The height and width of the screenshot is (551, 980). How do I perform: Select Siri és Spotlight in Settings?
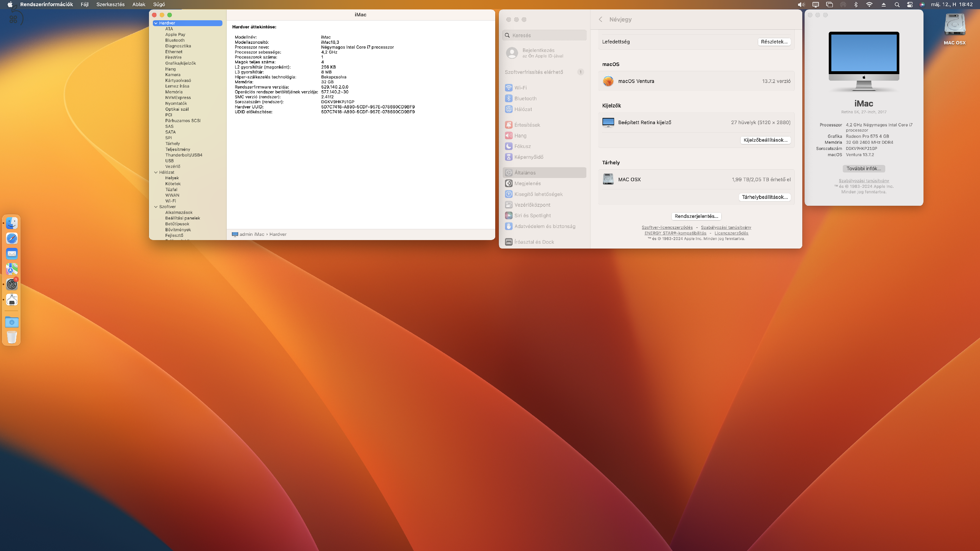544,215
